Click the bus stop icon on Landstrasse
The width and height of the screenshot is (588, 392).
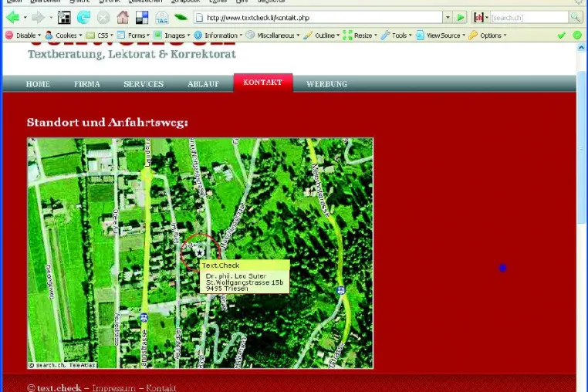coord(144,318)
